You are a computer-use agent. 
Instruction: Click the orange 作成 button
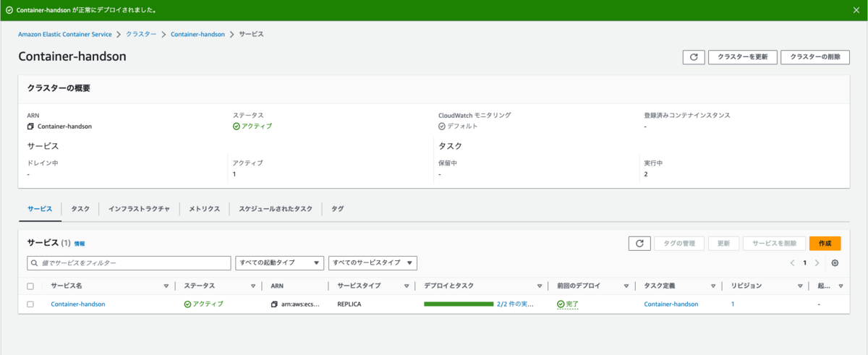[825, 244]
